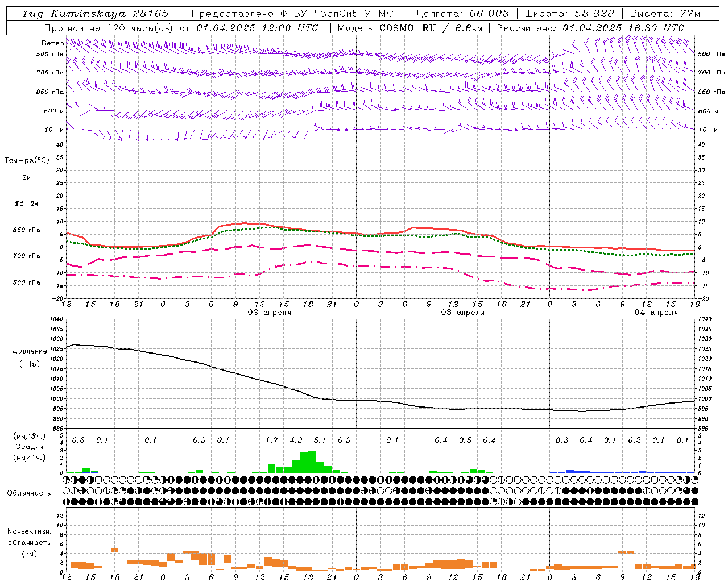Click the dash-dot line sample under the '500 гПа' temperature legend

pos(25,289)
